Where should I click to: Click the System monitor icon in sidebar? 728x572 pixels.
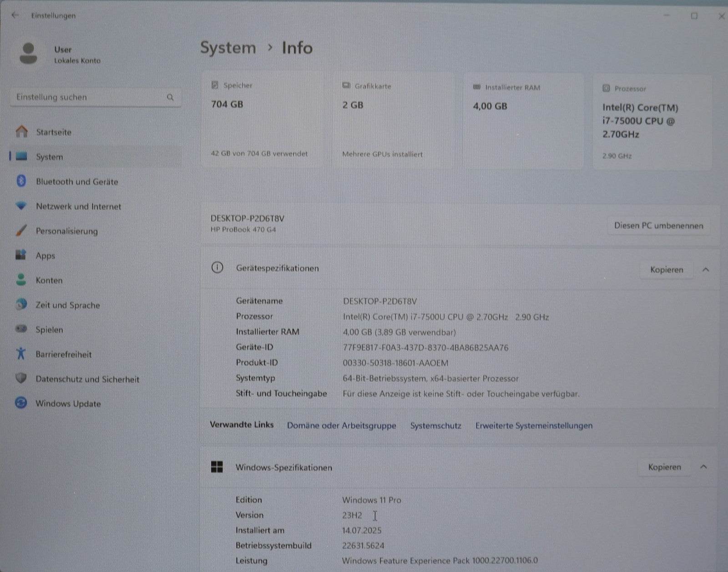[21, 156]
